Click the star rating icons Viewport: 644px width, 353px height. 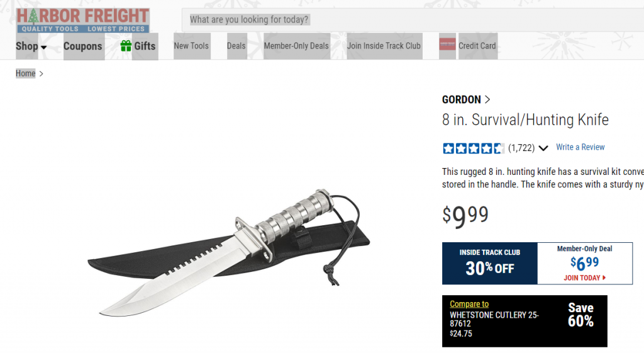473,148
